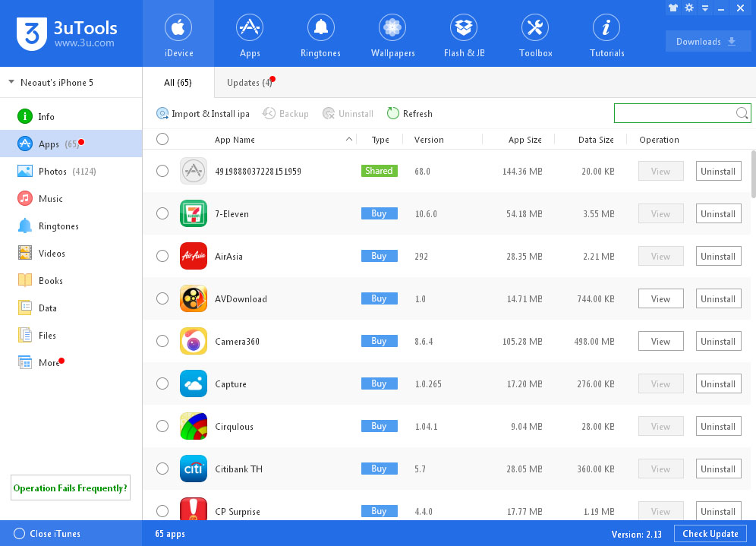
Task: Toggle the select-all apps radio button
Action: tap(162, 139)
